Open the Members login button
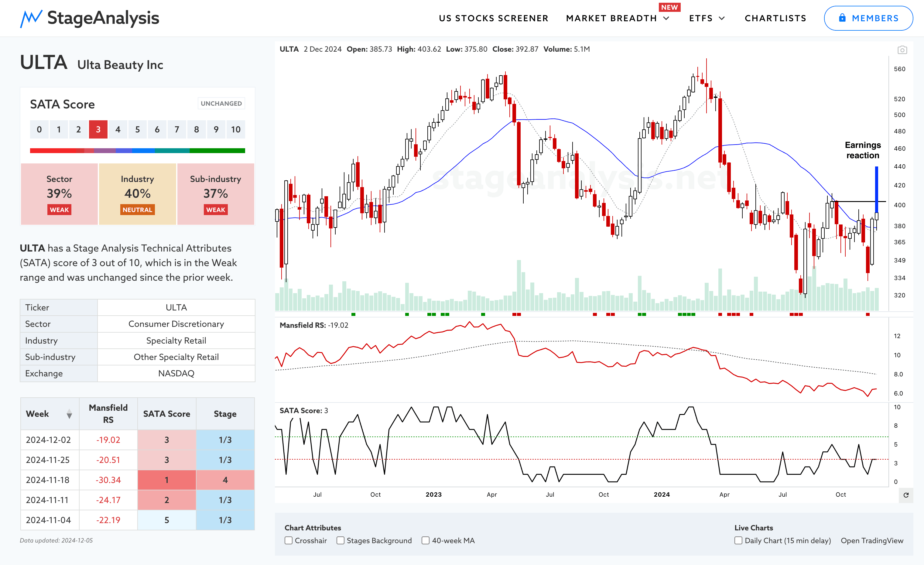Image resolution: width=924 pixels, height=565 pixels. [x=868, y=18]
